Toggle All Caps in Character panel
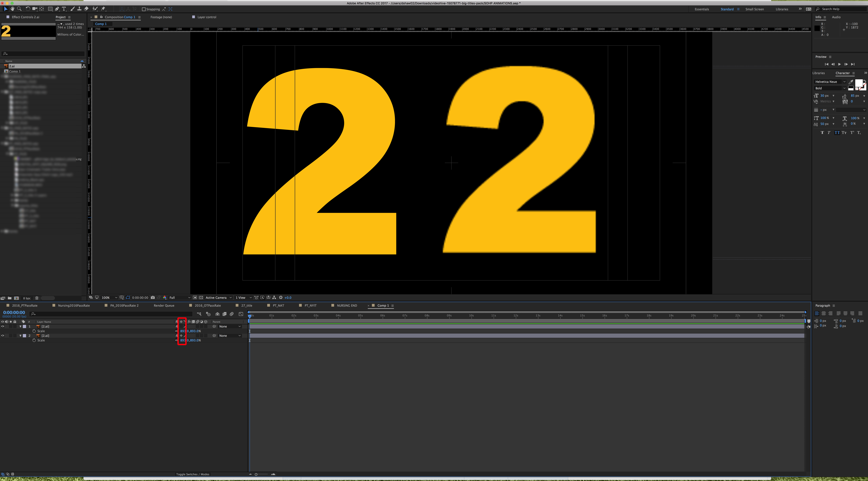Image resolution: width=868 pixels, height=481 pixels. click(x=837, y=133)
